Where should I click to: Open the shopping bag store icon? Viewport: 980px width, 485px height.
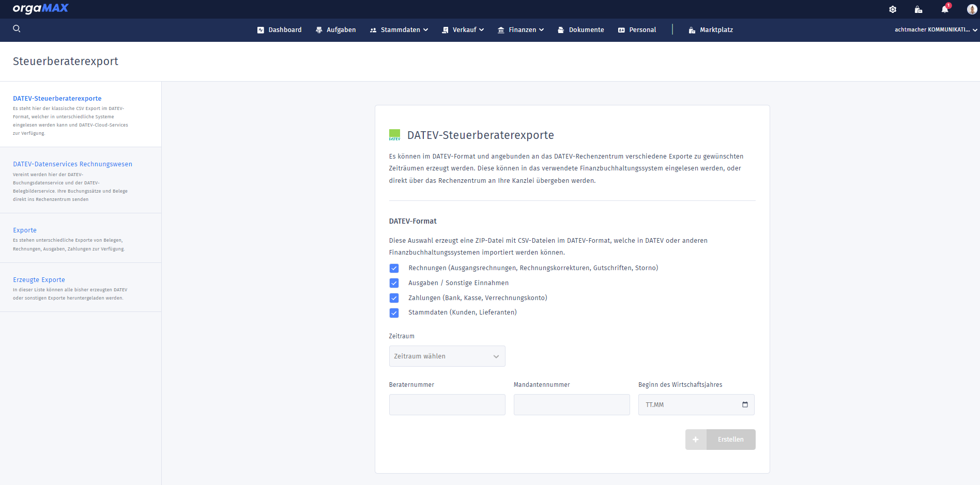(x=918, y=9)
